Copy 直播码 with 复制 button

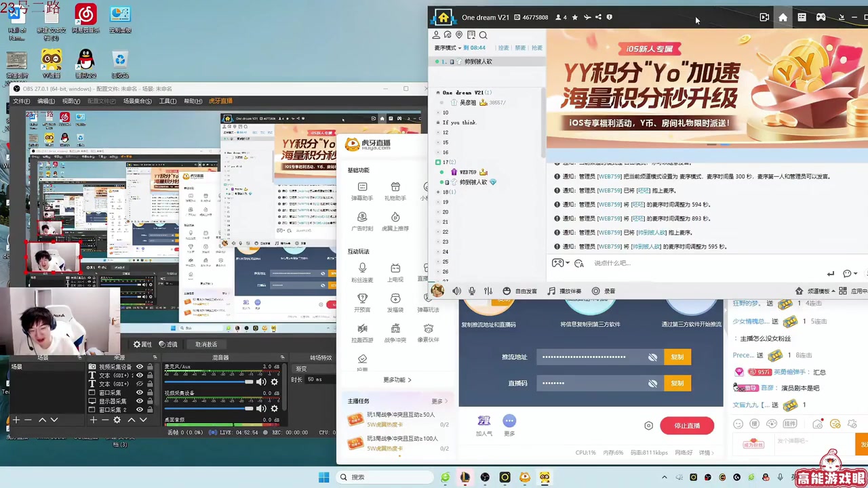click(x=677, y=384)
